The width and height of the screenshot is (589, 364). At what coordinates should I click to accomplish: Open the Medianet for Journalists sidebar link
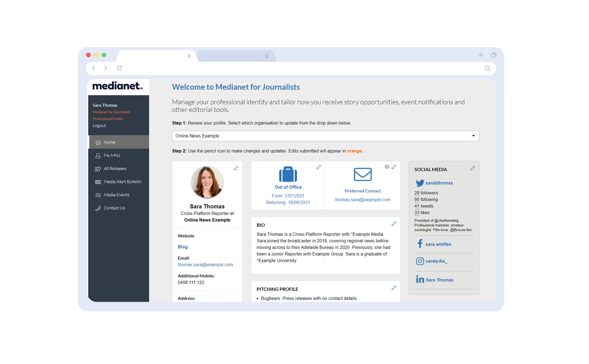(x=111, y=112)
